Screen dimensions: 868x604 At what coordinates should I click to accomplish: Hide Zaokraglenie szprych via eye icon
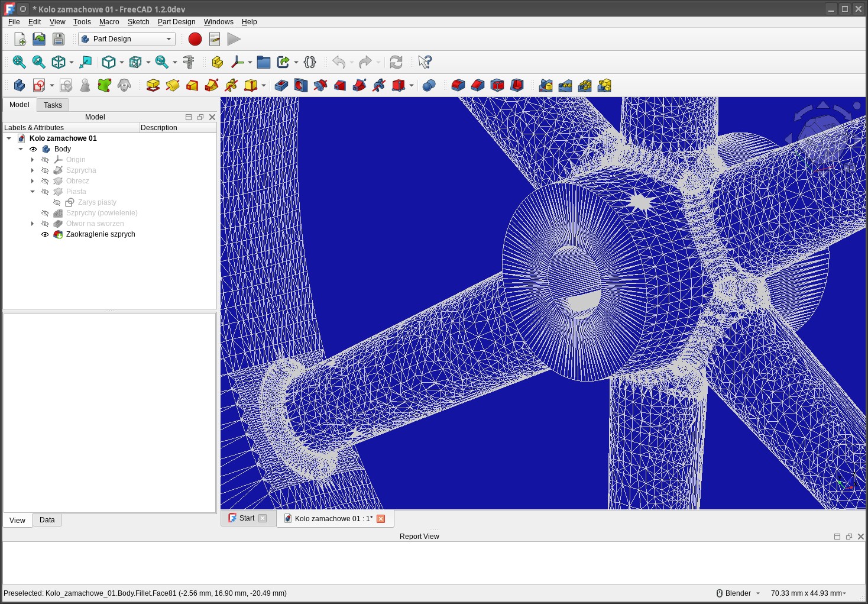pyautogui.click(x=45, y=234)
